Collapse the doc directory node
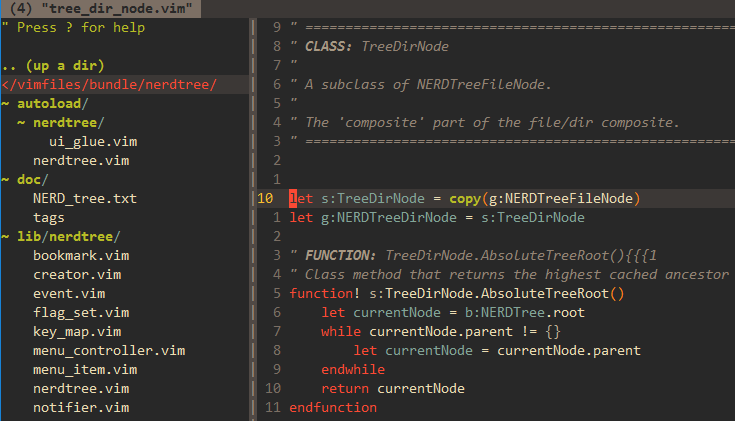The height and width of the screenshot is (421, 735). click(x=30, y=179)
